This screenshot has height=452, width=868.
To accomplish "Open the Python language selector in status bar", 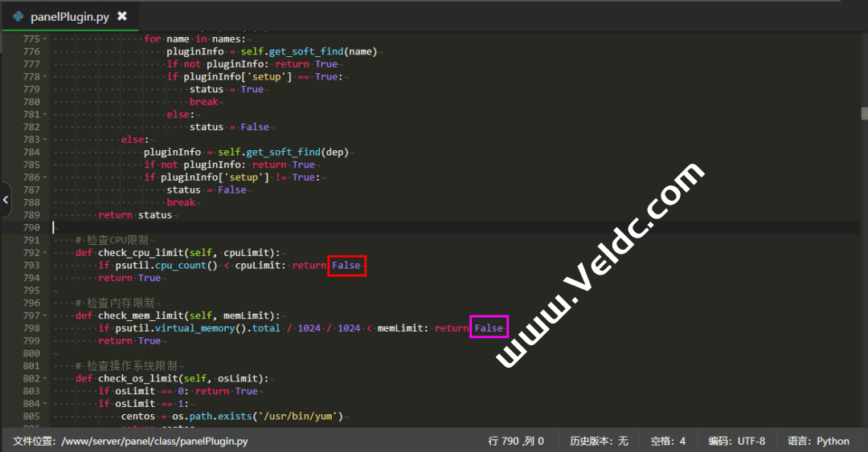I will [818, 441].
